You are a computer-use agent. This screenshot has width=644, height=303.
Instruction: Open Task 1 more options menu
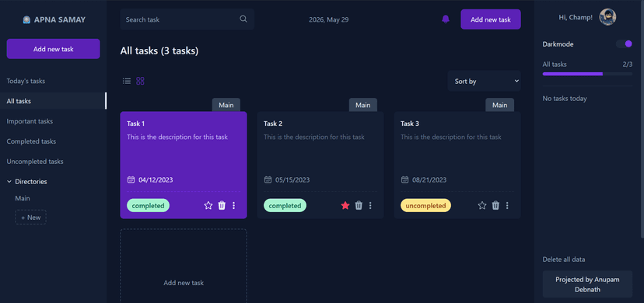[x=233, y=205]
